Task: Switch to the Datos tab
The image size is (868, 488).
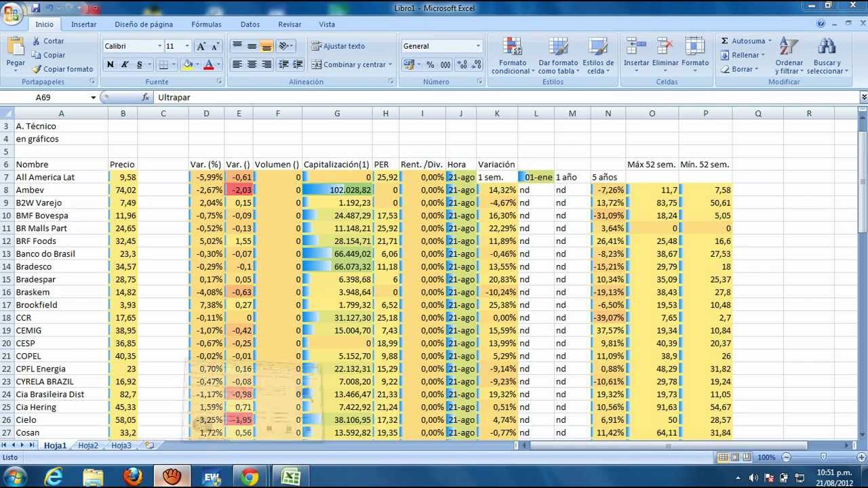Action: [x=250, y=24]
